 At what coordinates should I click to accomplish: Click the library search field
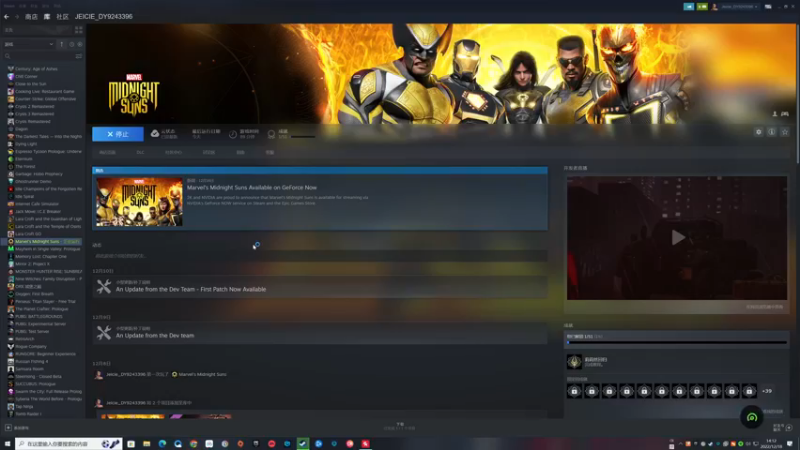(x=38, y=56)
